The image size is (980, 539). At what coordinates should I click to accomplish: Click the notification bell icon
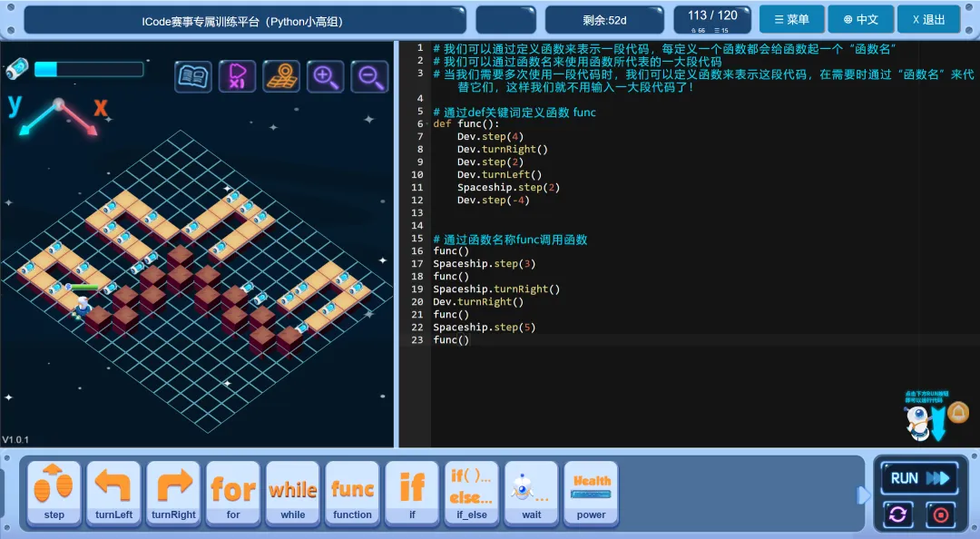(958, 413)
